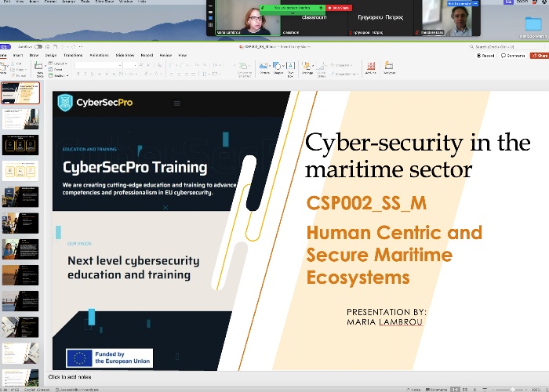549x392 pixels.
Task: Open the font size combo box
Action: pos(129,65)
